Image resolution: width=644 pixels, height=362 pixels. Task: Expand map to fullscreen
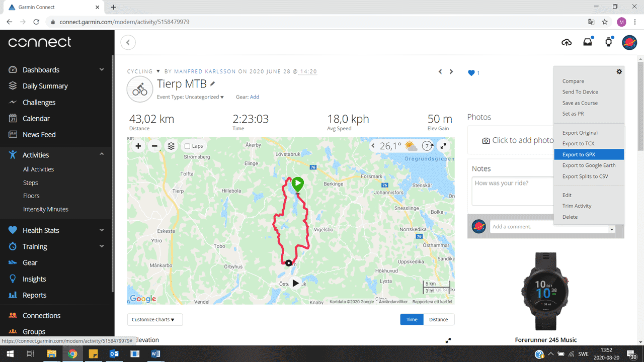click(443, 146)
